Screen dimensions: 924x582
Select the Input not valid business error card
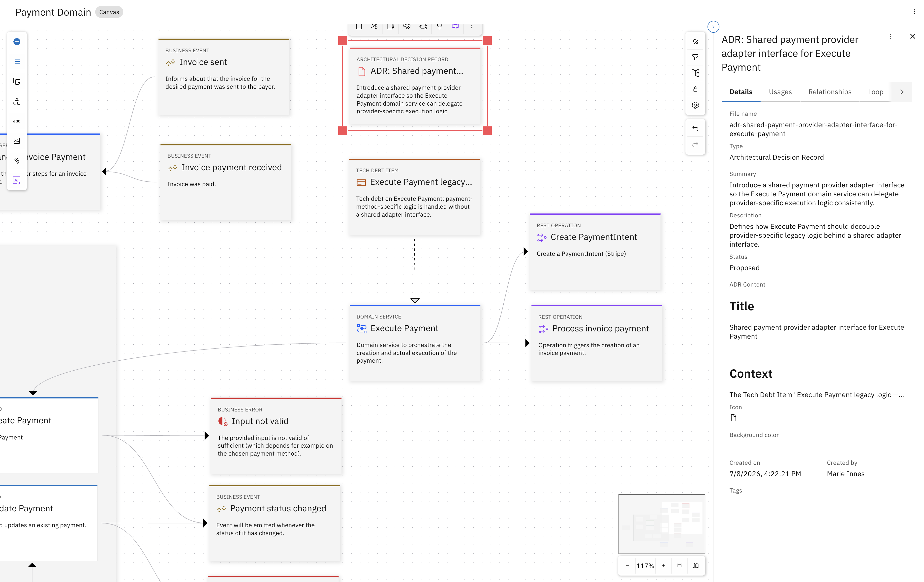point(276,436)
